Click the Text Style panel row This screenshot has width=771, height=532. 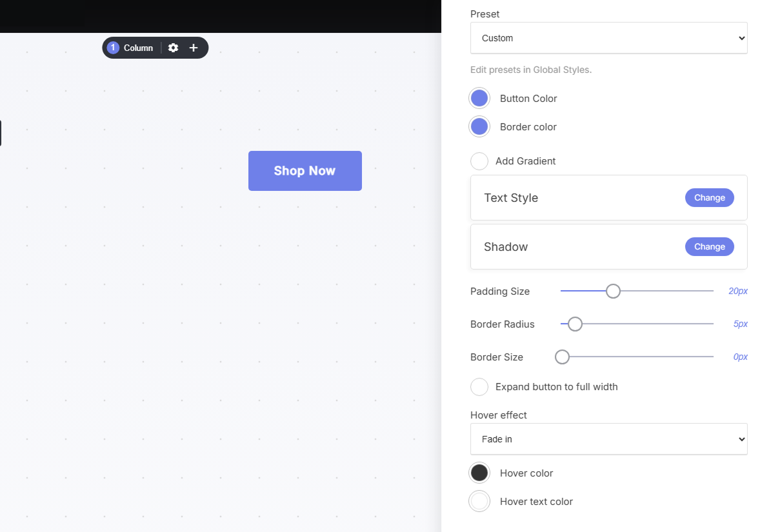(609, 197)
